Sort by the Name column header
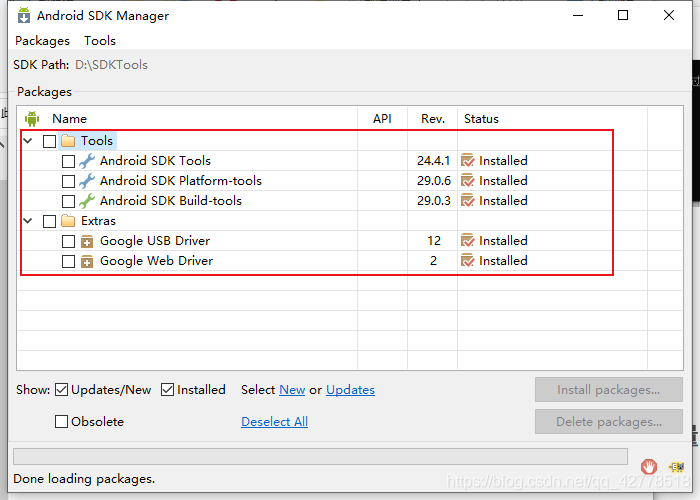The image size is (700, 500). (69, 119)
